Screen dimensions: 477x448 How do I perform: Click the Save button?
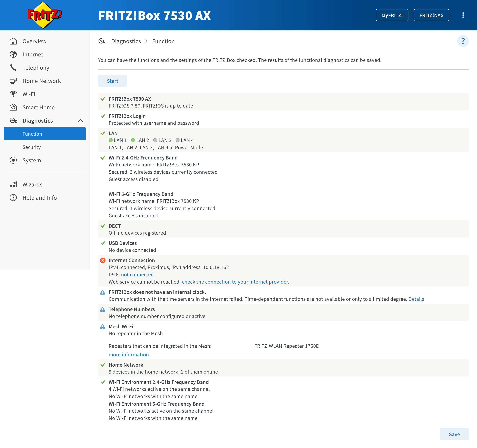(x=454, y=434)
